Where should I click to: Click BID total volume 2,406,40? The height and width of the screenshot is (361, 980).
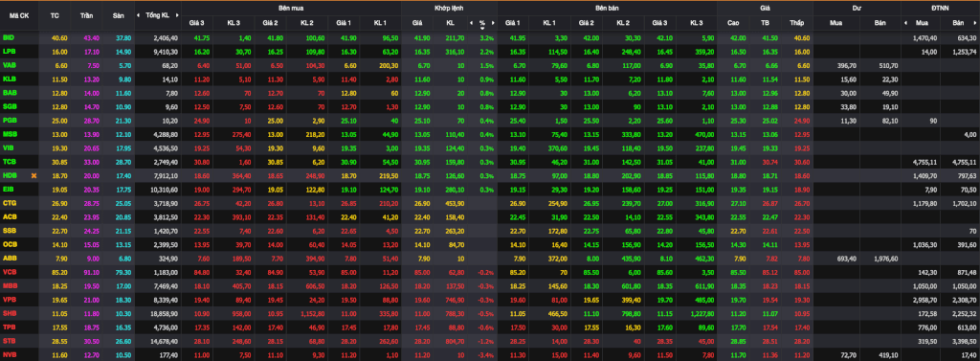click(x=166, y=37)
